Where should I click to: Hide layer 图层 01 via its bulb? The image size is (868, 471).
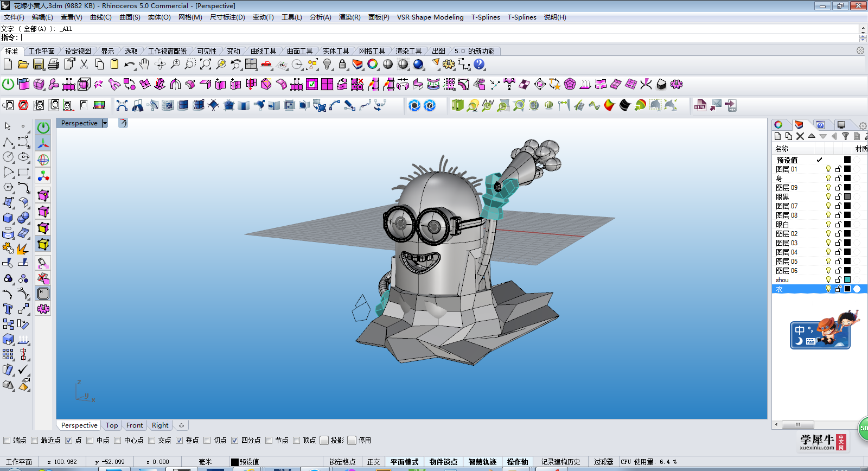828,169
